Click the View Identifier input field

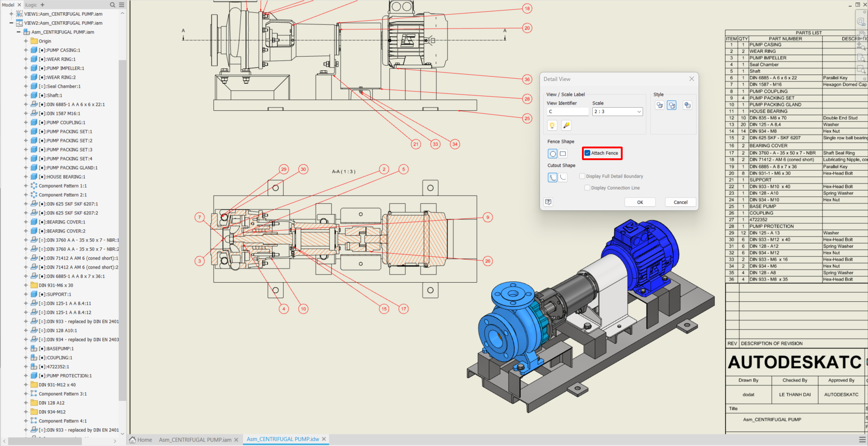[568, 112]
